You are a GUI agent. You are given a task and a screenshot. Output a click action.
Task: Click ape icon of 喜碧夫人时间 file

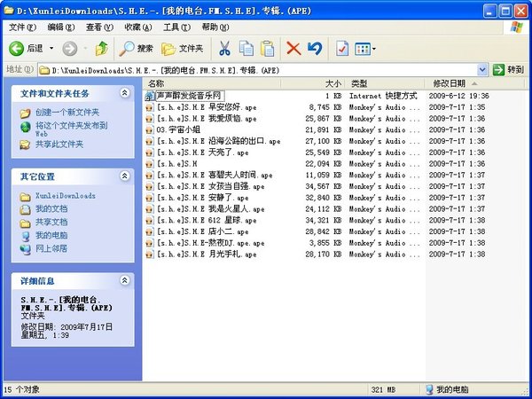150,176
